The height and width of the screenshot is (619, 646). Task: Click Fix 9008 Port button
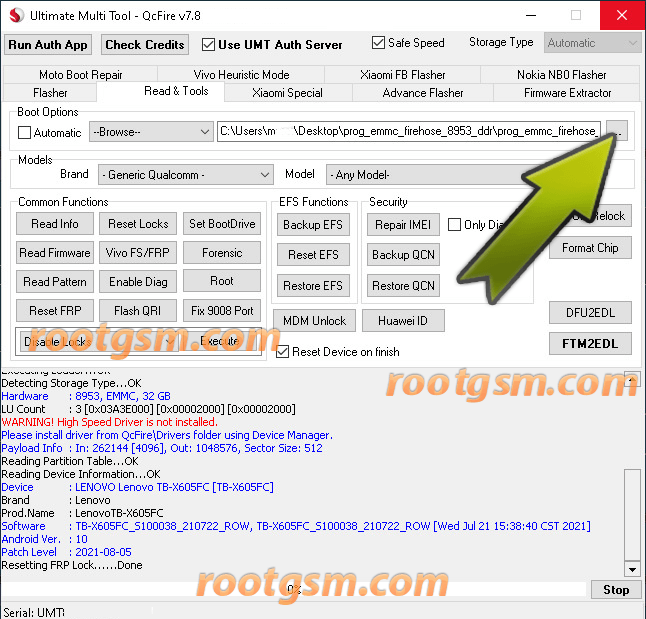222,310
